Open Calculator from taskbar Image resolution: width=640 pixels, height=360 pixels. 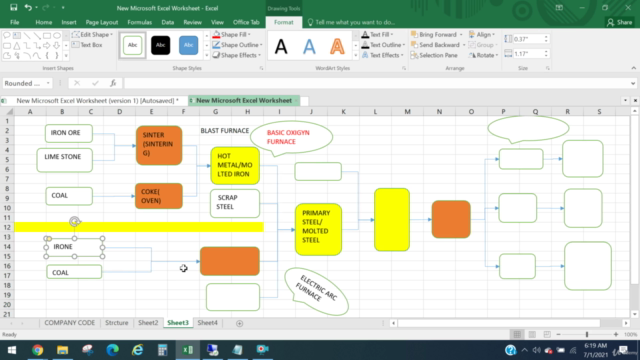pos(162,350)
